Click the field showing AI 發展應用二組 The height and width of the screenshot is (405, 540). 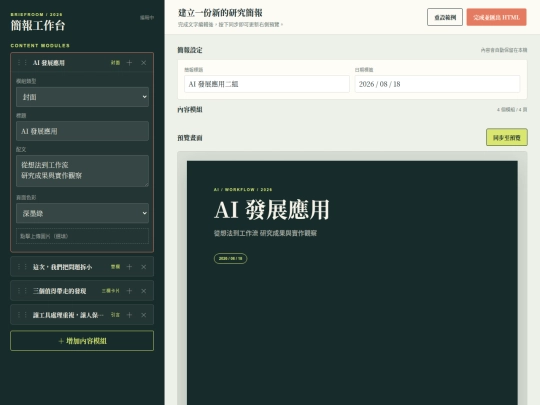click(x=267, y=84)
